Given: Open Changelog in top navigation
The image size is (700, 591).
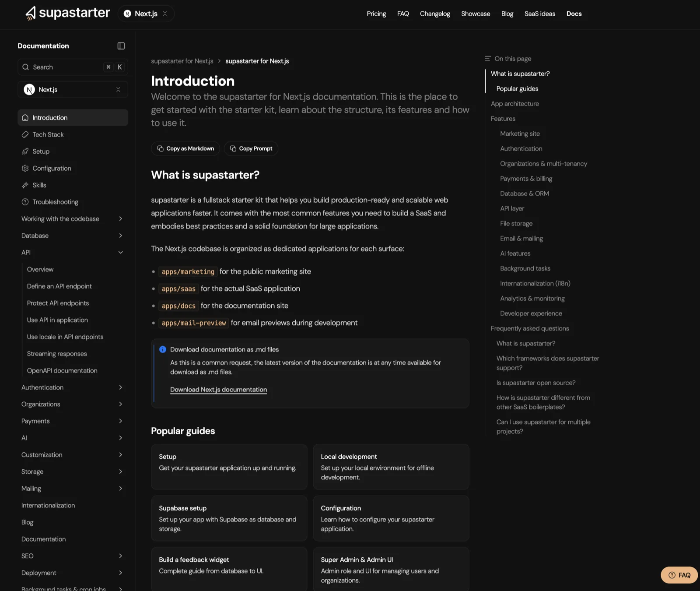Looking at the screenshot, I should pos(435,14).
